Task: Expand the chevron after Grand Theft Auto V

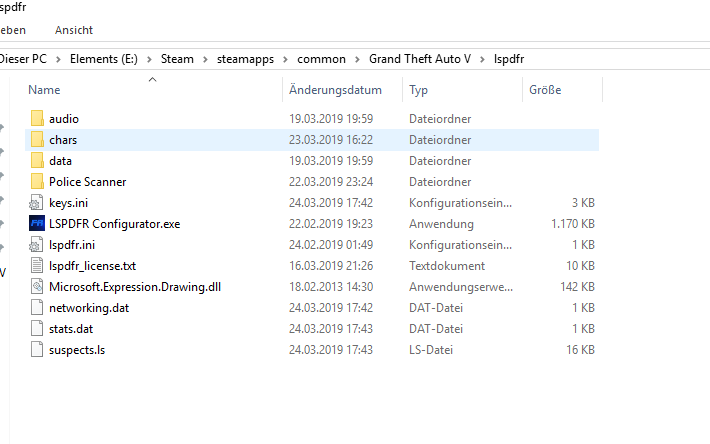Action: [x=482, y=59]
